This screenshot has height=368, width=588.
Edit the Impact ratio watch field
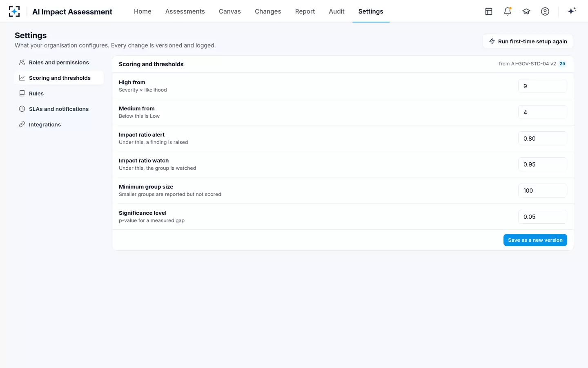(x=542, y=164)
